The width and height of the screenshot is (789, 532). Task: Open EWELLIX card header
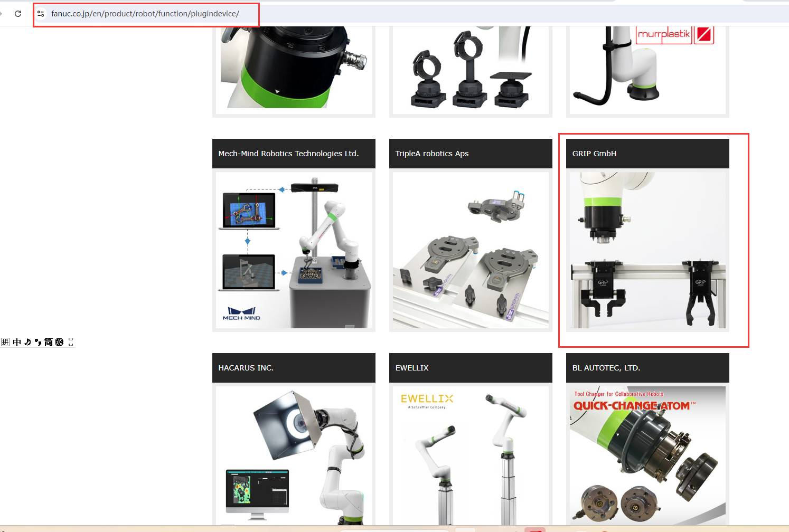(x=471, y=368)
